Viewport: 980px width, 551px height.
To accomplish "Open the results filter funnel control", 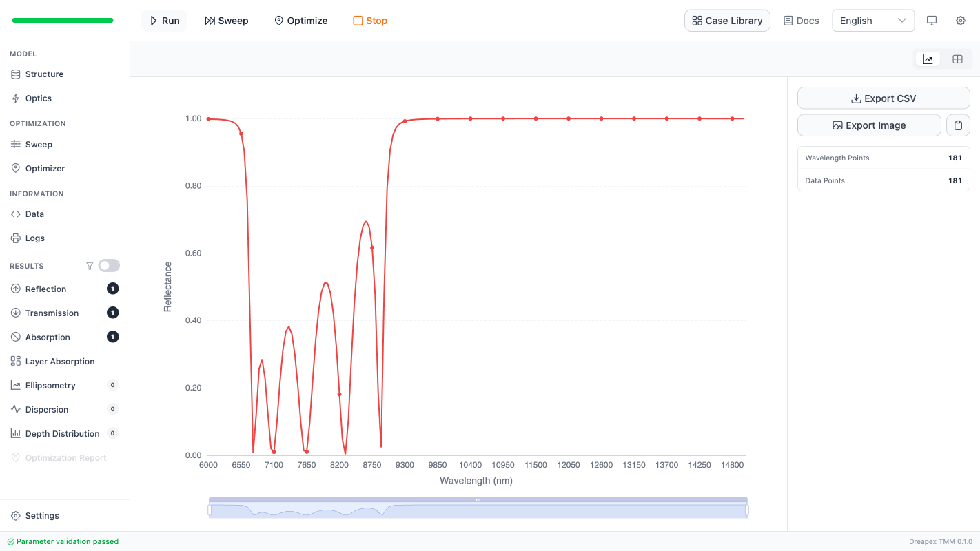I will [x=90, y=265].
